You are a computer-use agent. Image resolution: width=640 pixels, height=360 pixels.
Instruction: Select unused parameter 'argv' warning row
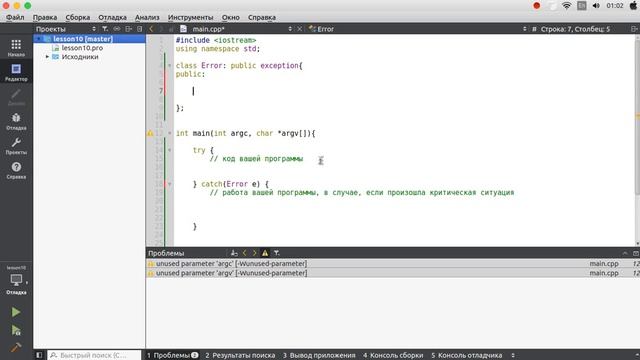tap(393, 273)
